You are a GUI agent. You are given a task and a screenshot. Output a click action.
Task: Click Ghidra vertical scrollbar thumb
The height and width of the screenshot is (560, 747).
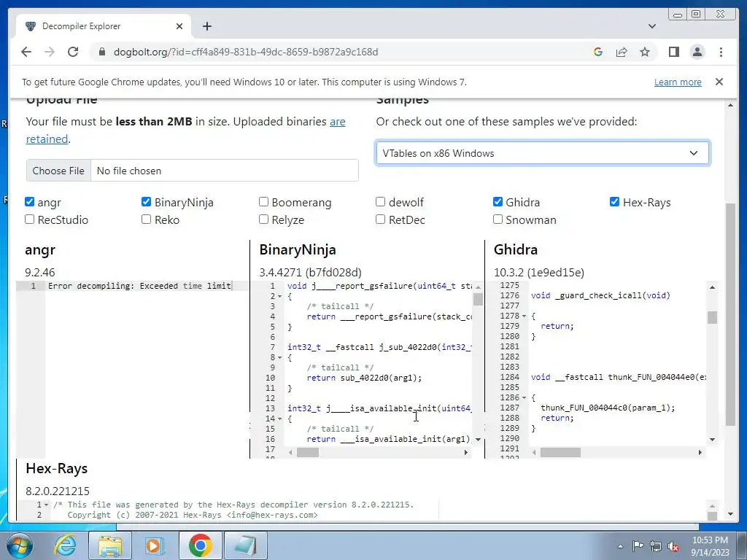click(x=712, y=317)
